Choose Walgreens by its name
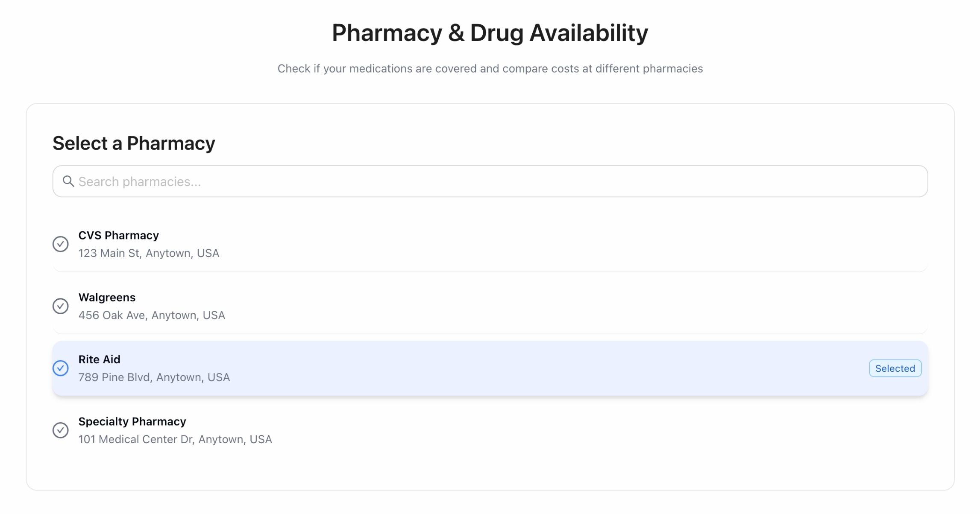The image size is (980, 514). tap(107, 298)
